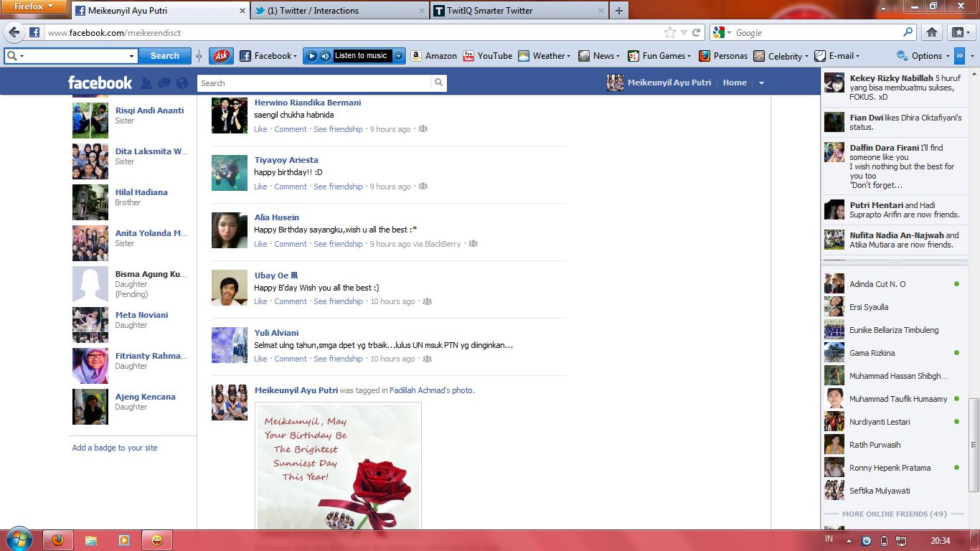The height and width of the screenshot is (551, 980).
Task: Switch to the TwitIQ Smarter Twitter tab
Action: 519,11
